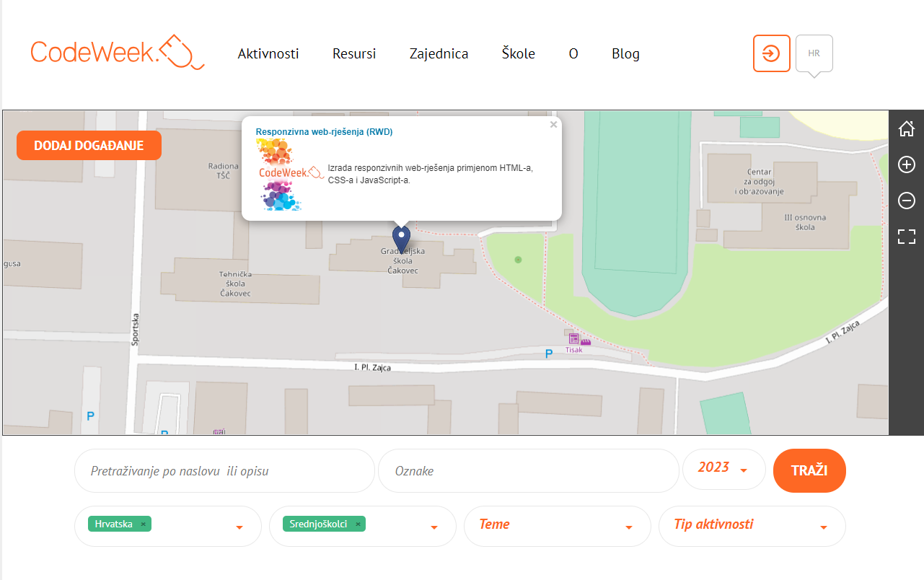
Task: Click the blue map location pin
Action: tap(401, 237)
